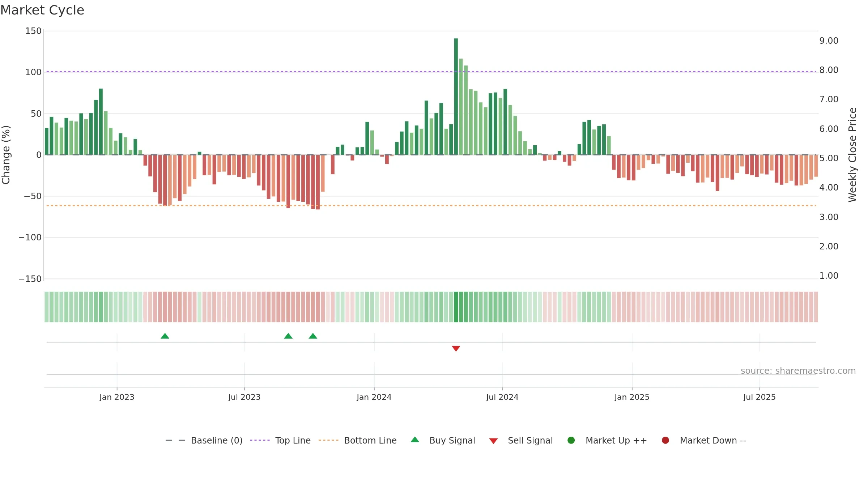Click the Jul 2023 axis label

coord(244,397)
